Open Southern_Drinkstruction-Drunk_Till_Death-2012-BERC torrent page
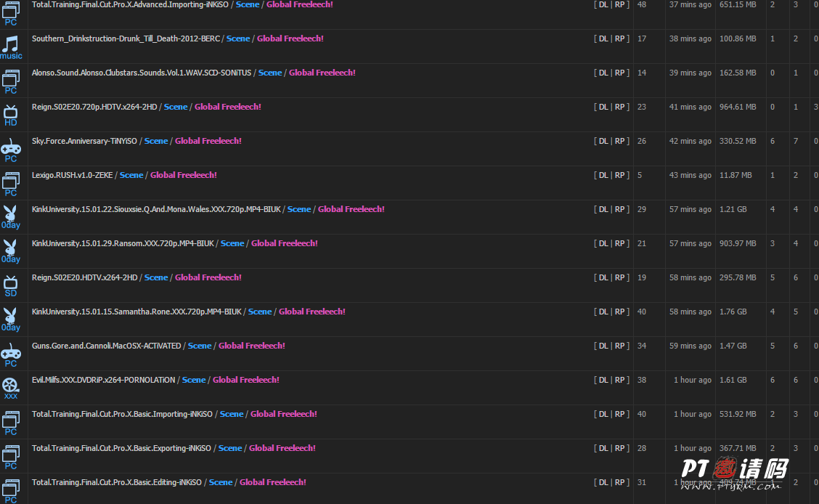The height and width of the screenshot is (504, 819). click(126, 38)
